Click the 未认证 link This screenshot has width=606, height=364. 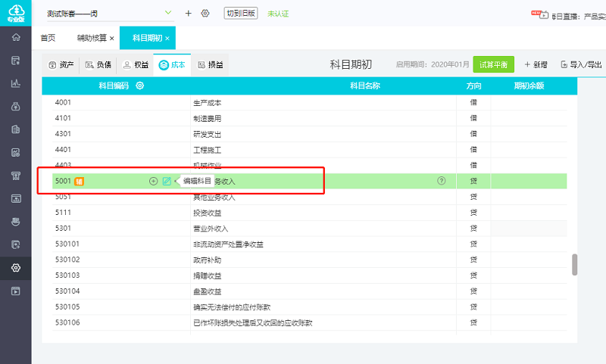pyautogui.click(x=278, y=14)
